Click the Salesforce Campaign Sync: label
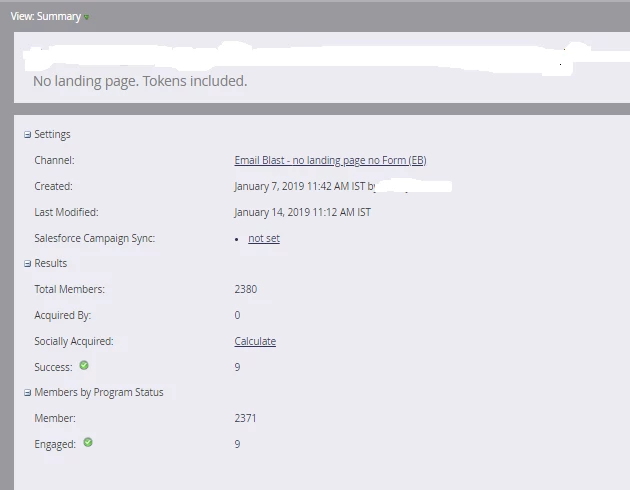The width and height of the screenshot is (630, 490). point(94,238)
